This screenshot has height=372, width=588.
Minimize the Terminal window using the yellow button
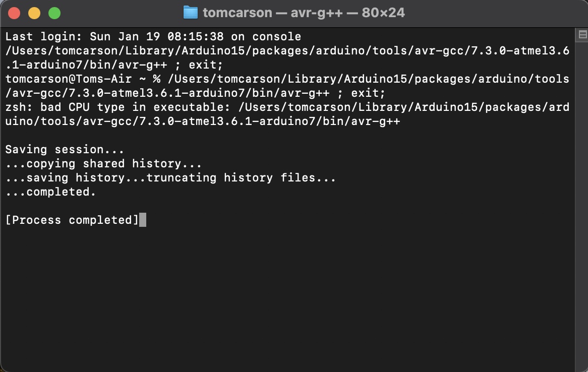tap(34, 13)
